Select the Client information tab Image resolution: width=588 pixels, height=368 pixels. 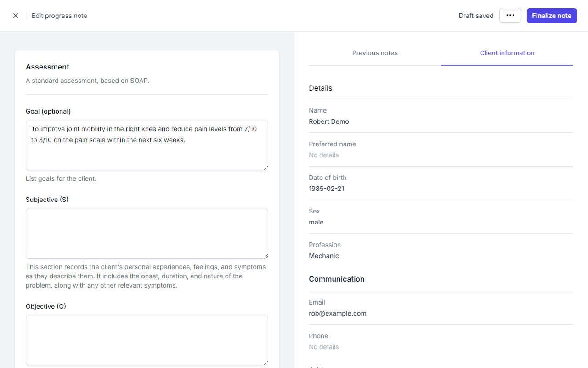coord(507,53)
